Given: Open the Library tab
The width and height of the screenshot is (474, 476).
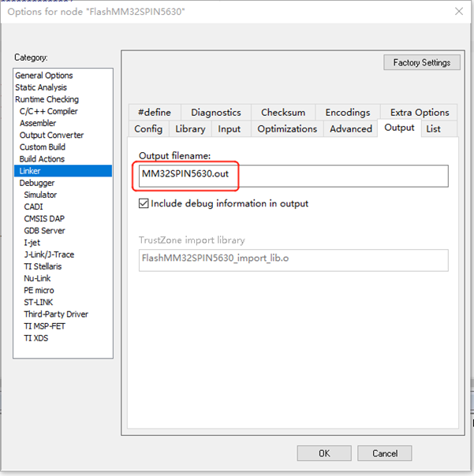Looking at the screenshot, I should (x=190, y=128).
